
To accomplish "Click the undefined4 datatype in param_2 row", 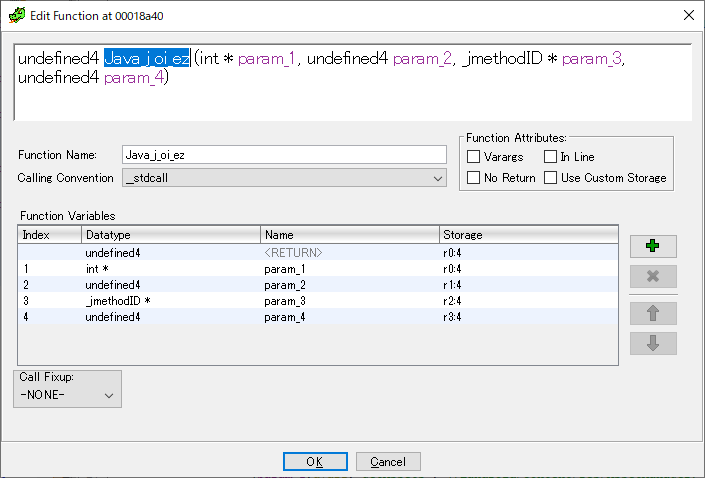I will tap(171, 285).
